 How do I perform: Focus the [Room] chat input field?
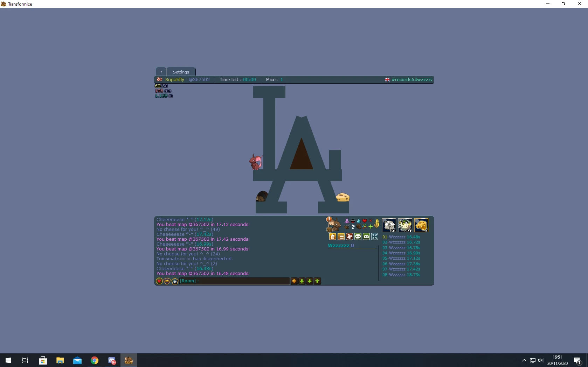[234, 281]
